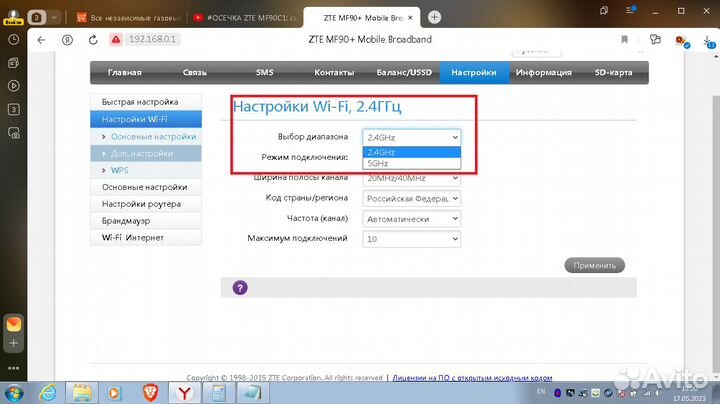
Task: Open the tab group counter showing 3
Action: [36, 17]
